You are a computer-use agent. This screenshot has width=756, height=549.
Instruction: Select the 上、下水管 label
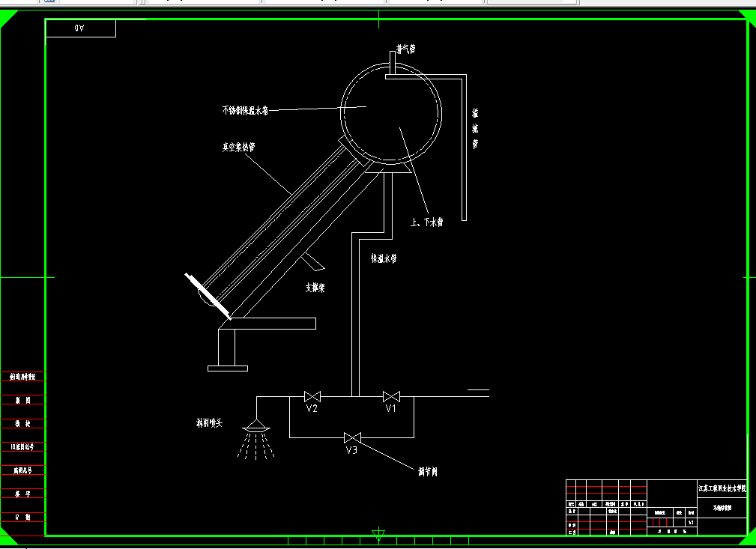tap(426, 222)
